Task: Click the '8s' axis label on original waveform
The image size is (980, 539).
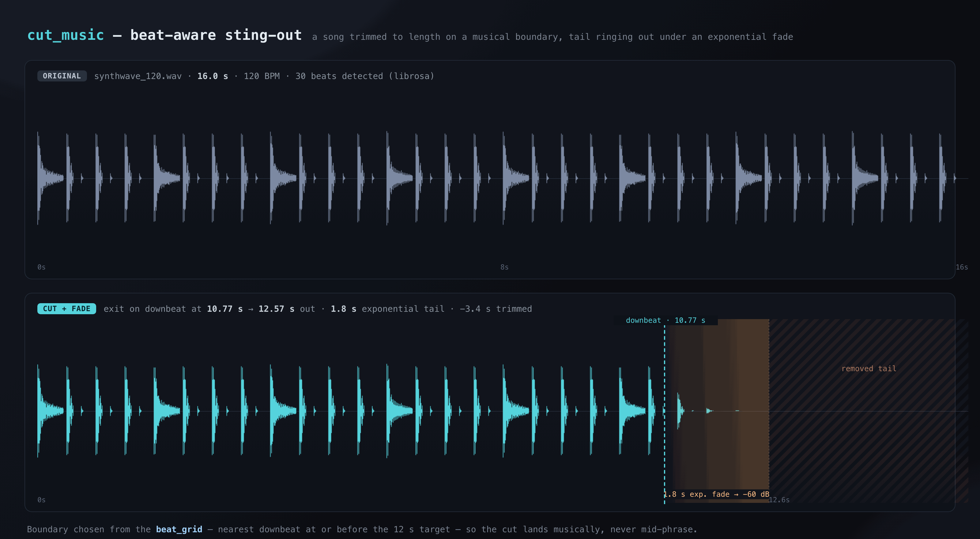Action: pos(504,267)
